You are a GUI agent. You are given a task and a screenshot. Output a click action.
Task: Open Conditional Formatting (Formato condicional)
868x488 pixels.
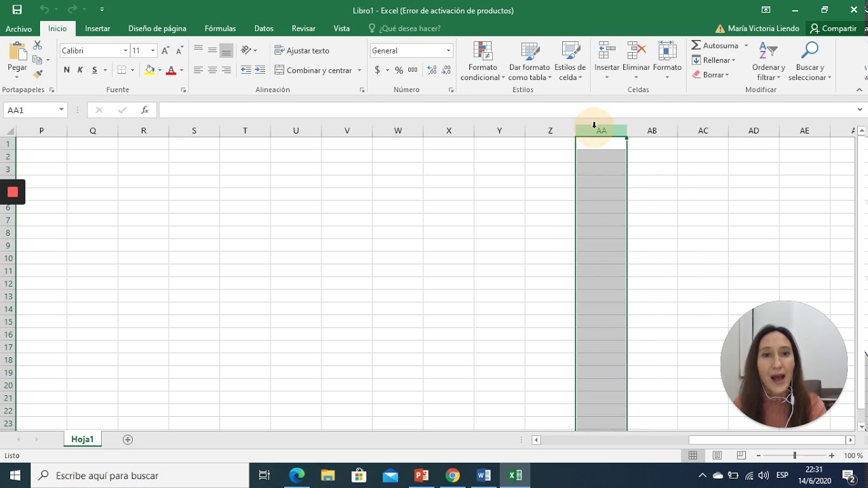tap(483, 62)
